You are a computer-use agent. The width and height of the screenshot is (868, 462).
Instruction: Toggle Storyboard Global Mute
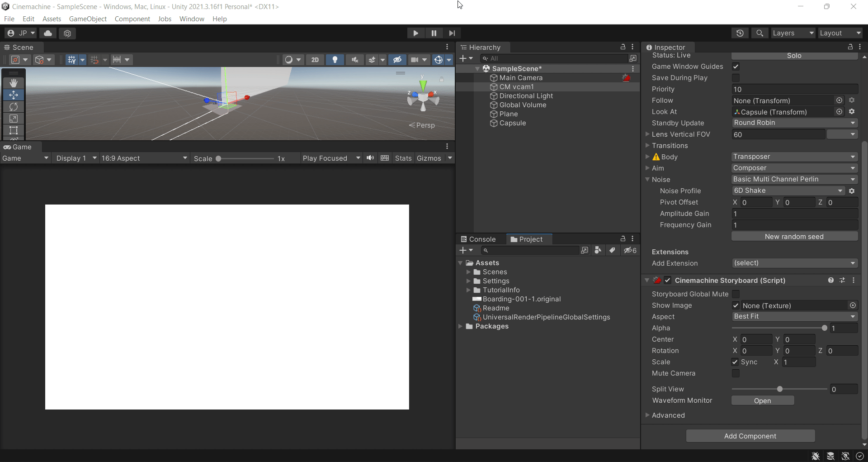coord(736,294)
